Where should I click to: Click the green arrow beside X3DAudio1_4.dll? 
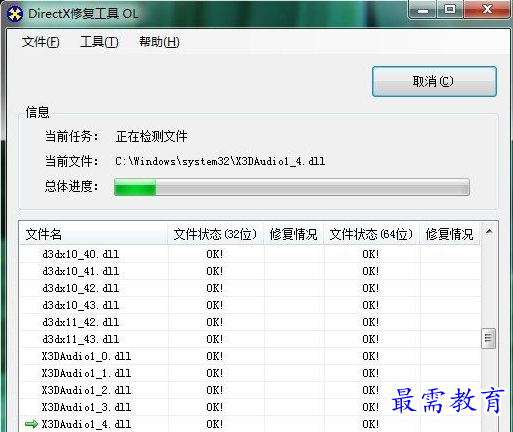pos(31,424)
